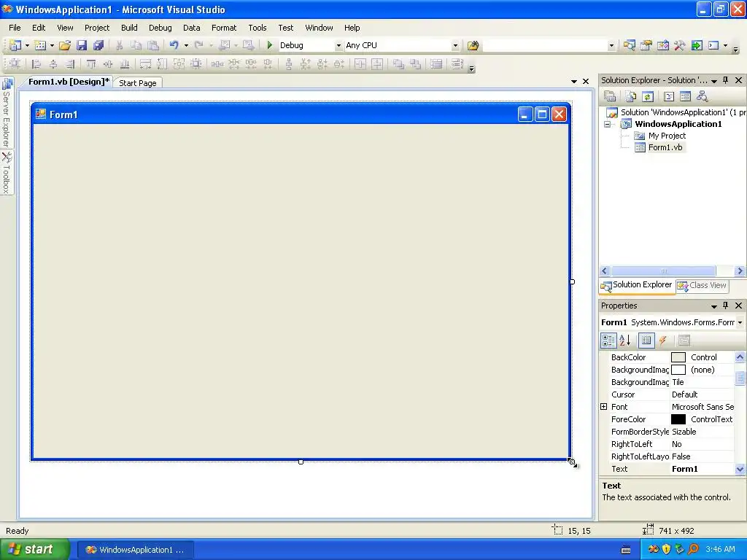This screenshot has width=747, height=560.
Task: Click the ForeColor ControlText black swatch
Action: [x=678, y=419]
